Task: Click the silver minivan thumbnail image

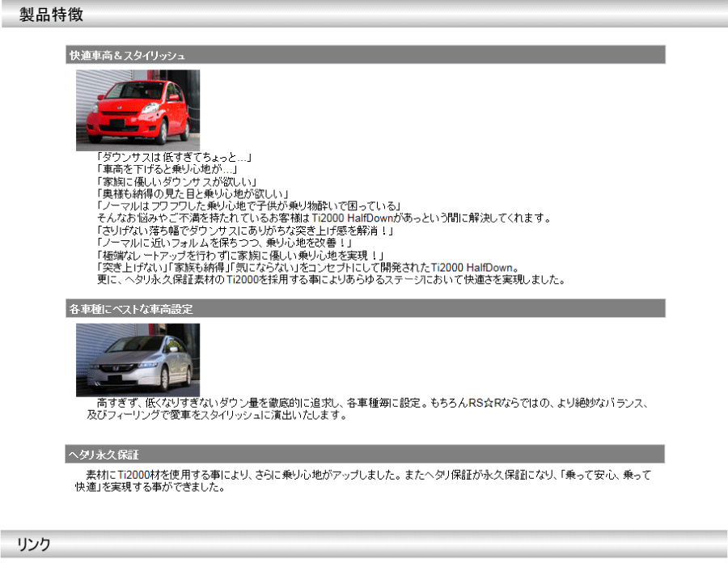Action: (x=138, y=360)
